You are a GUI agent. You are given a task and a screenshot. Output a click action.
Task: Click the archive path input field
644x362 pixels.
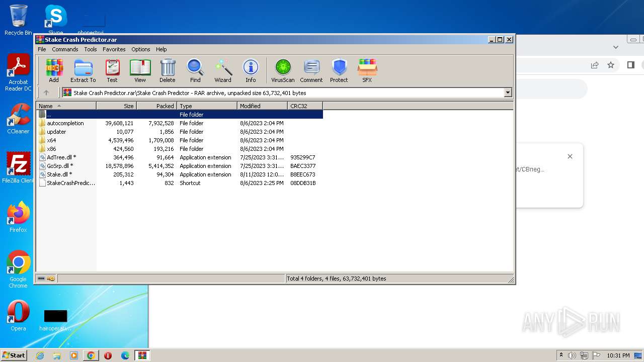283,93
